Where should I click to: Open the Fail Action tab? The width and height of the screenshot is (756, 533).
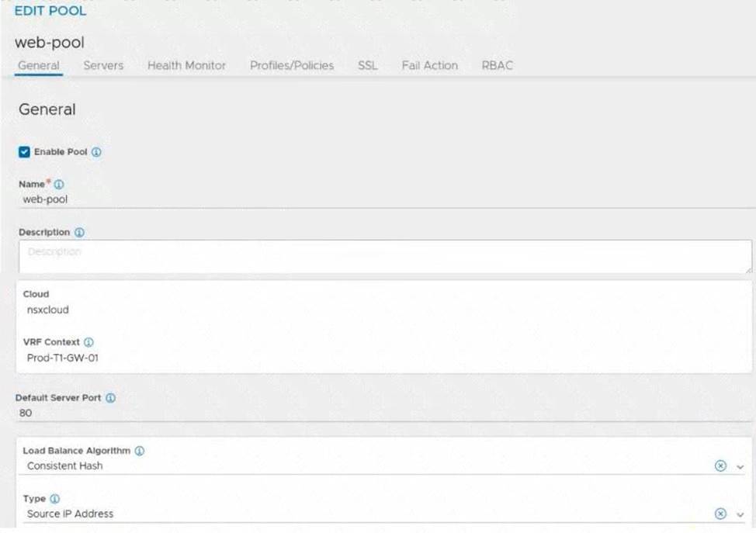429,66
